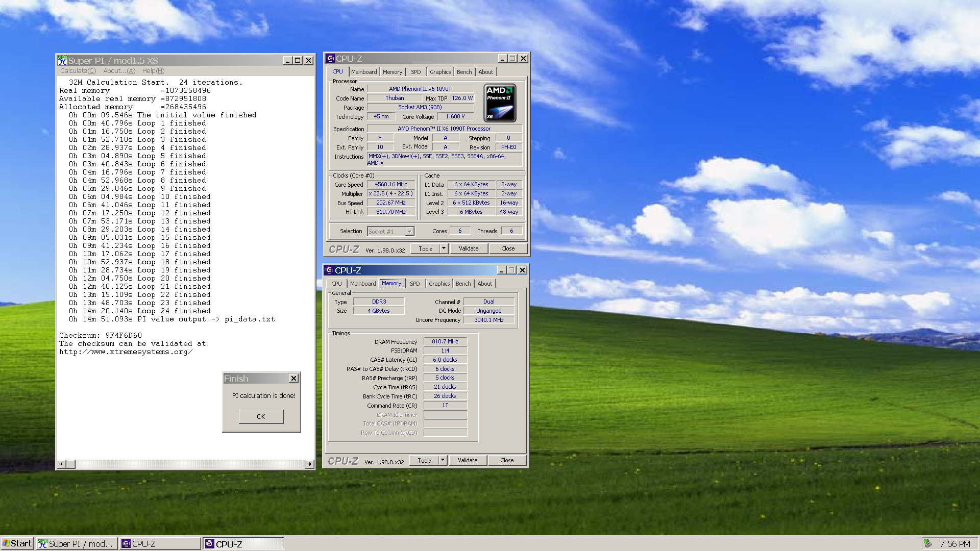980x551 pixels.
Task: Click the Bus Speed value 202.67 MHz
Action: click(391, 203)
